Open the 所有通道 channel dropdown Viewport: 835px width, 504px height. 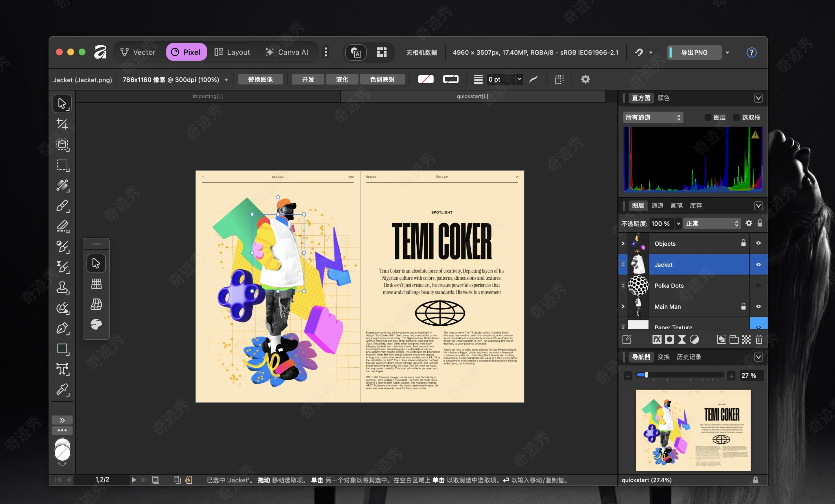click(x=653, y=118)
